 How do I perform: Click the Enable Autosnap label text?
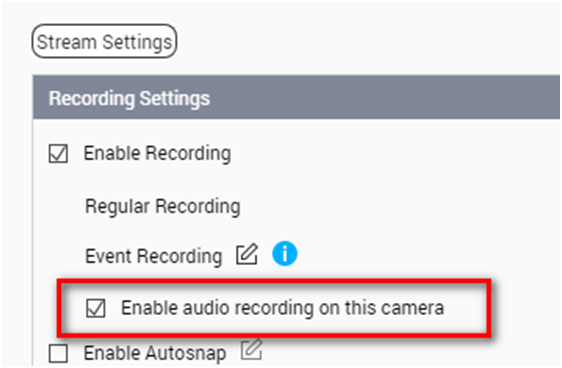coord(155,353)
